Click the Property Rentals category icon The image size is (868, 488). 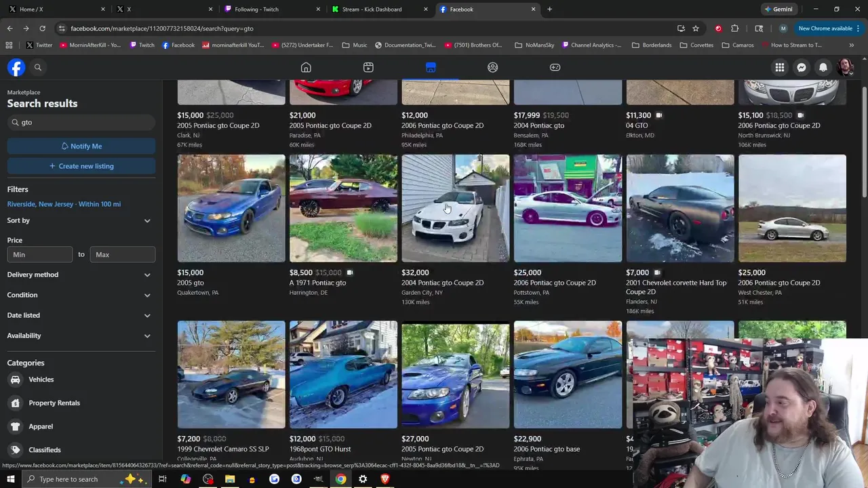coord(16,403)
